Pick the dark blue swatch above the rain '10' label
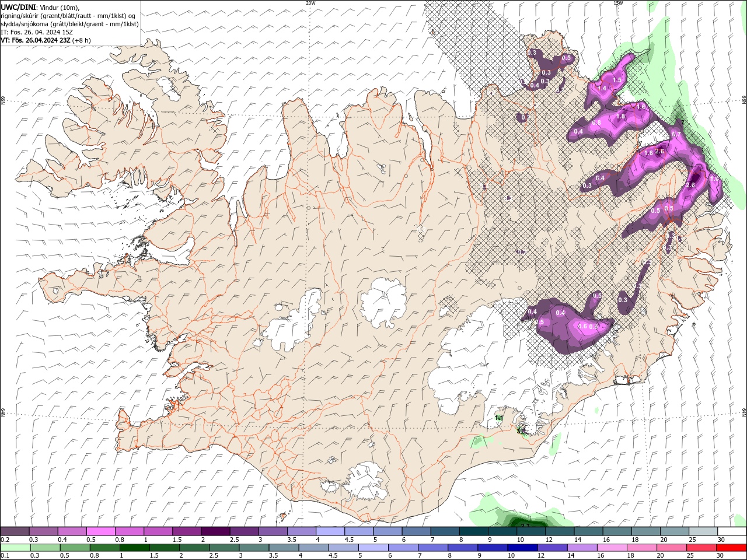Image resolution: width=747 pixels, height=560 pixels. click(x=522, y=548)
